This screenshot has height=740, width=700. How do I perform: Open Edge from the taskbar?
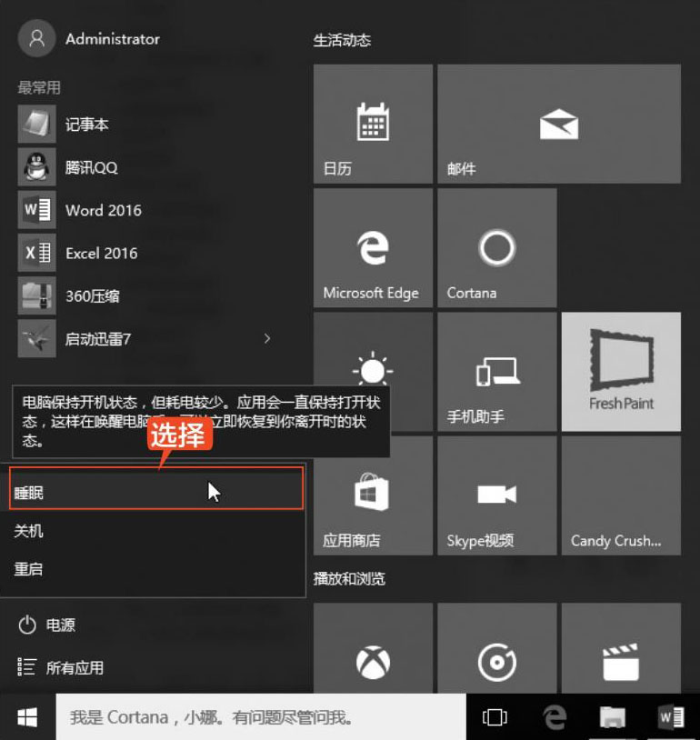point(555,717)
